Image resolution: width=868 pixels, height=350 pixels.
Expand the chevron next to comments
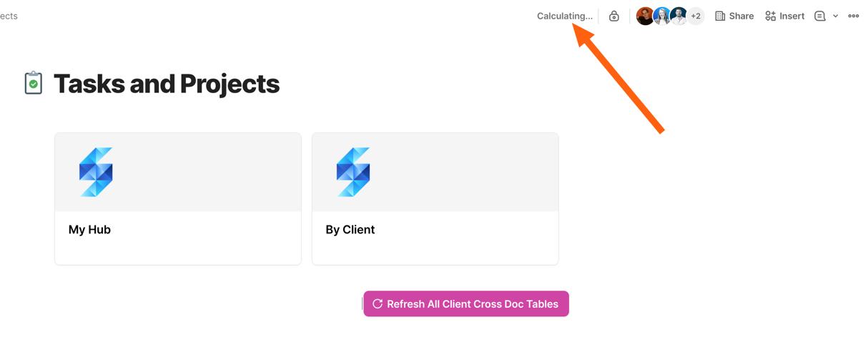(x=835, y=16)
